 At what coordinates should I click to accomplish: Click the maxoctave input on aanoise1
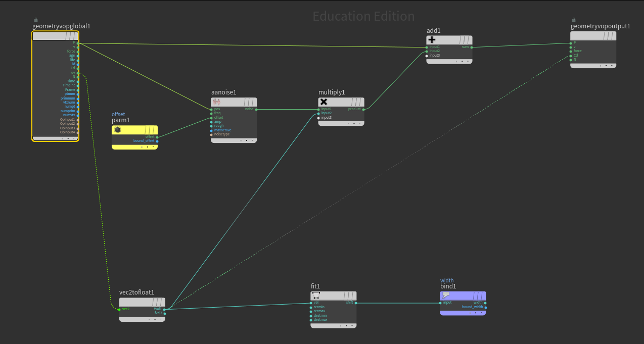[212, 130]
